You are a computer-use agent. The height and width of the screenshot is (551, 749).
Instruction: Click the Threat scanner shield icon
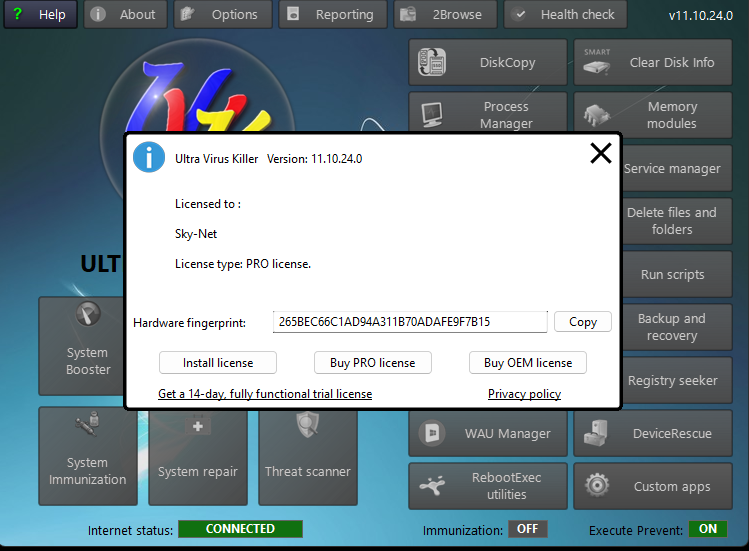(308, 425)
